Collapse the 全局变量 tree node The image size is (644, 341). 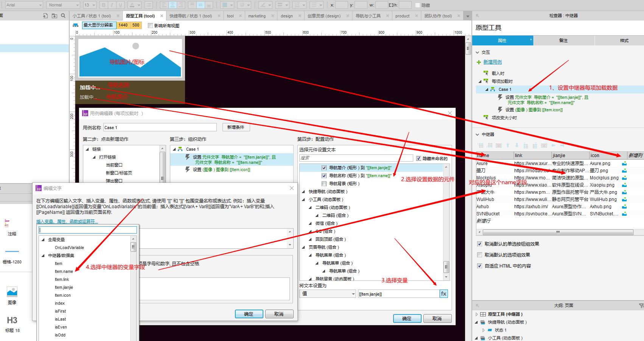point(43,240)
